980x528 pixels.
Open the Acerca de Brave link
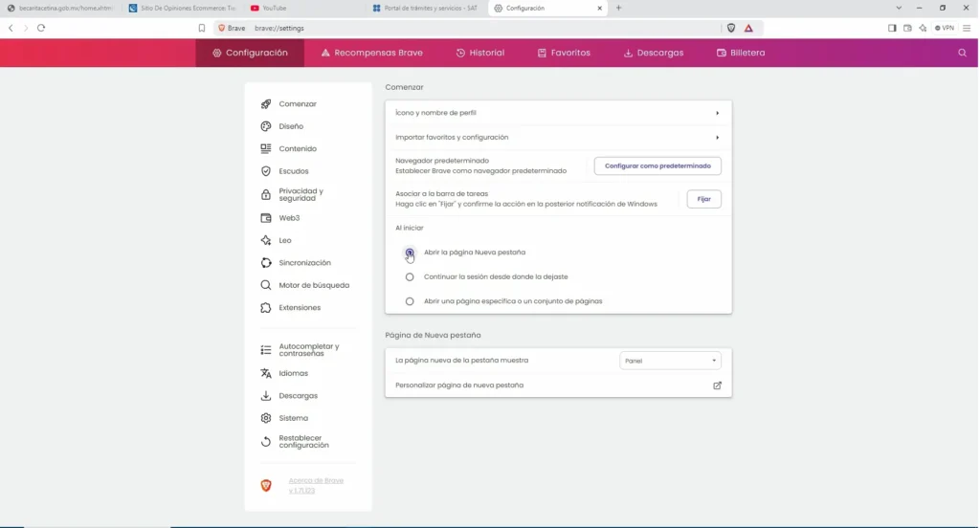[316, 486]
